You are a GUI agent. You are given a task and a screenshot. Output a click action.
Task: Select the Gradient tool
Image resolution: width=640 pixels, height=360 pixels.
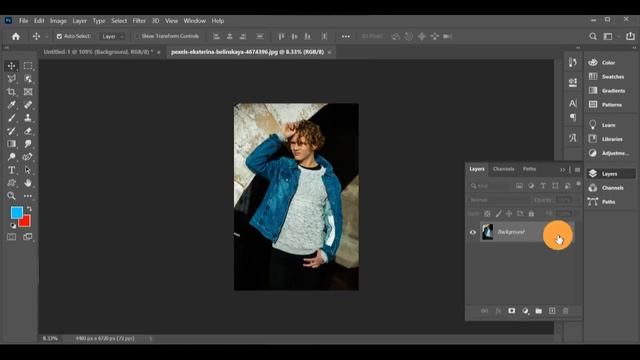(11, 144)
